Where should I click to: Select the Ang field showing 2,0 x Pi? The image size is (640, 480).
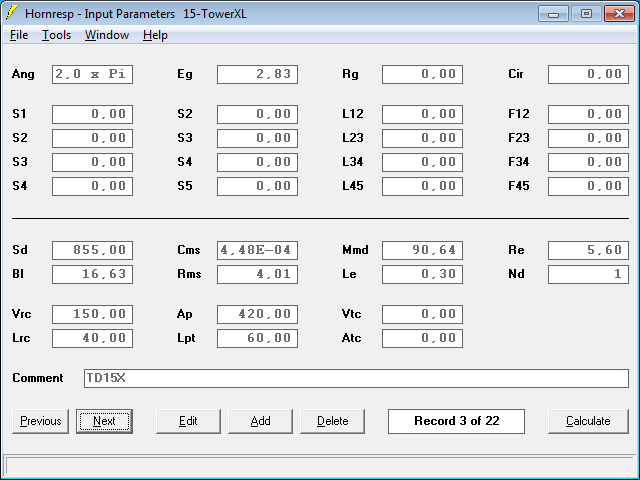click(x=92, y=74)
